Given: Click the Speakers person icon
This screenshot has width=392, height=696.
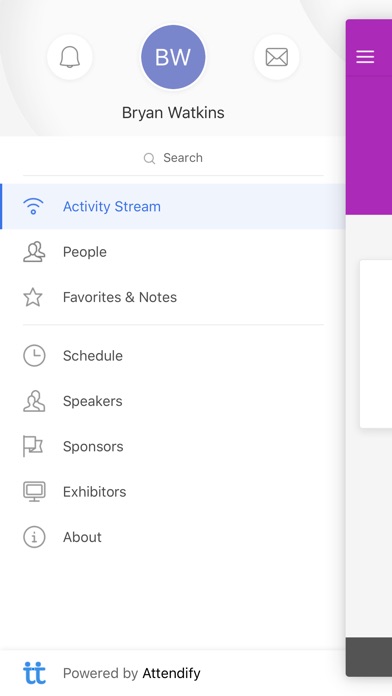Looking at the screenshot, I should pyautogui.click(x=34, y=401).
